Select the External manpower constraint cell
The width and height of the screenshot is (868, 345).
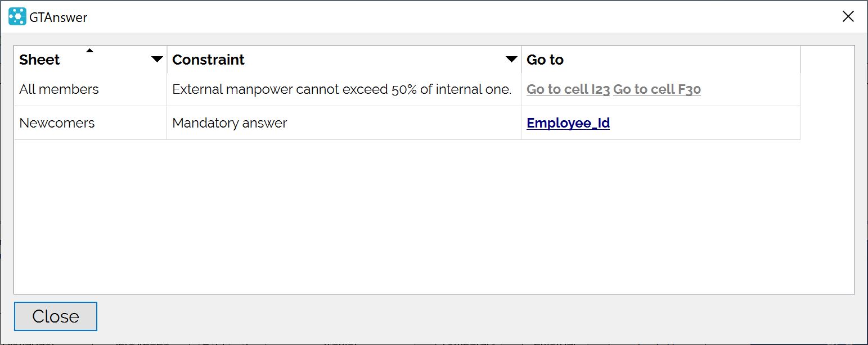pos(344,89)
